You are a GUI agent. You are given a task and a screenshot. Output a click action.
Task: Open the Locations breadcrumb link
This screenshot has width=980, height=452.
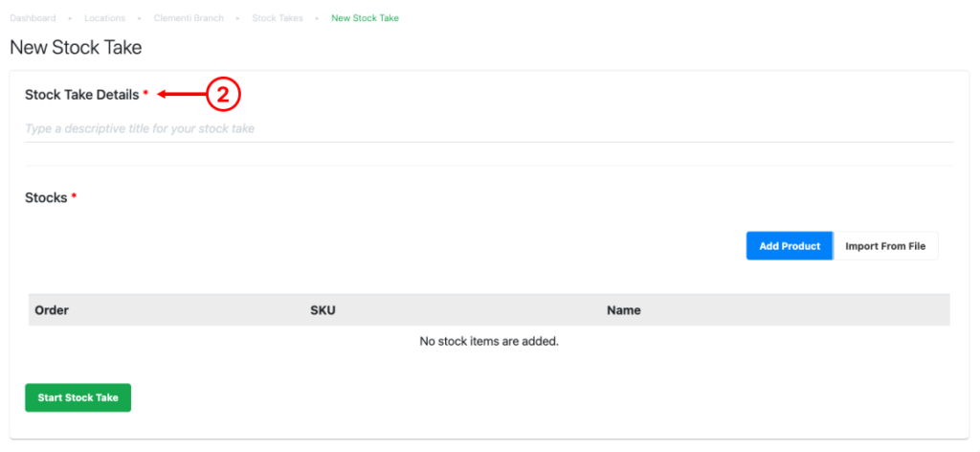click(105, 18)
